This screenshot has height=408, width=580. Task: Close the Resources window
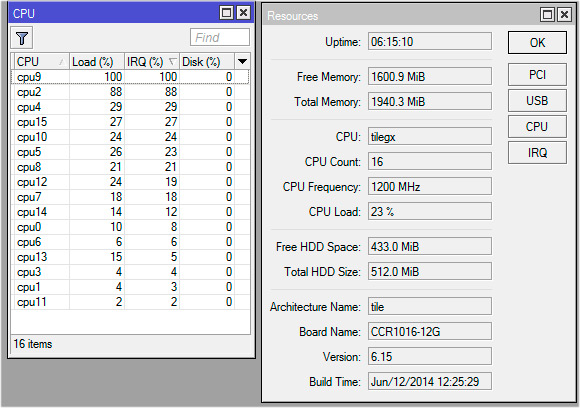point(565,15)
